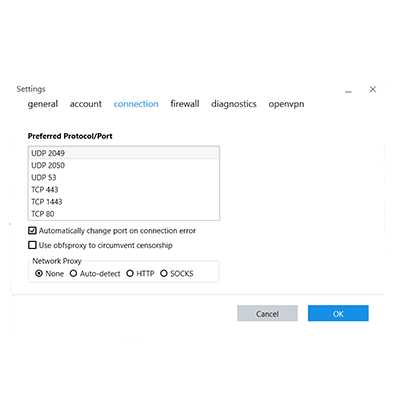Open the general settings tab

pyautogui.click(x=43, y=104)
